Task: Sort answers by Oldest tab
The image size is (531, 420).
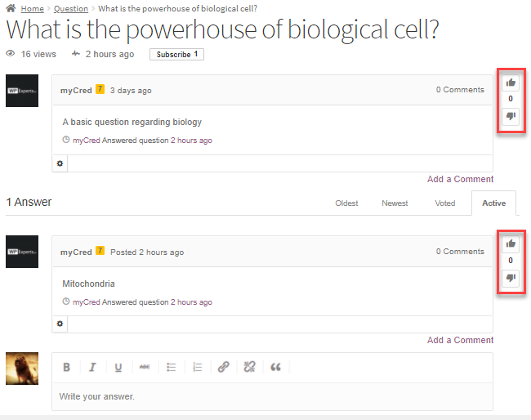Action: (346, 203)
